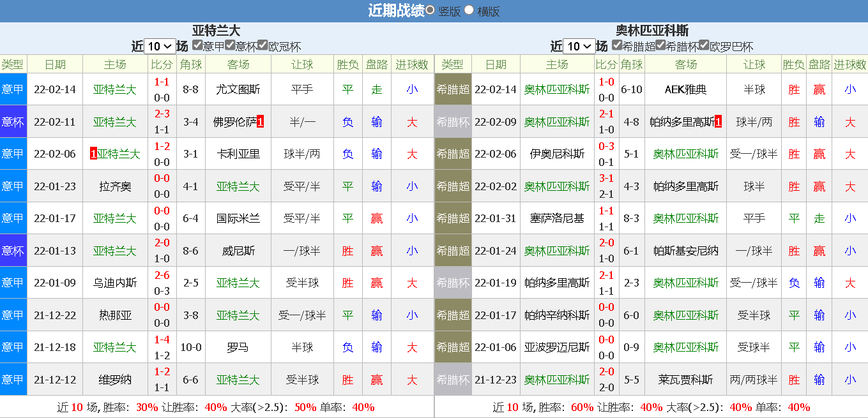Click 帕纳辛纳科斯 team name
This screenshot has width=868, height=418.
(x=557, y=315)
